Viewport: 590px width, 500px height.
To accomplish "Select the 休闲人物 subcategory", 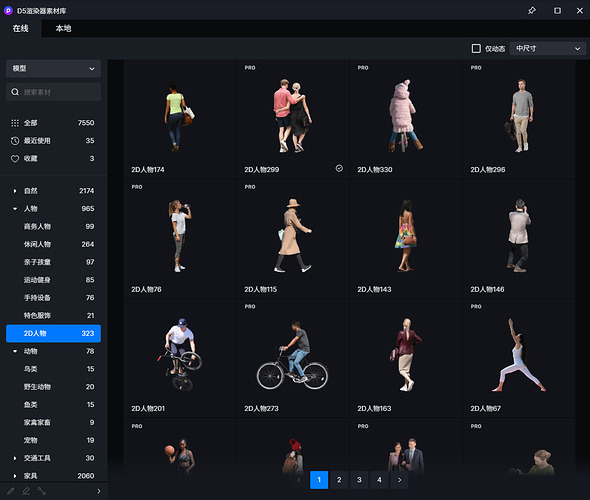I will click(53, 245).
